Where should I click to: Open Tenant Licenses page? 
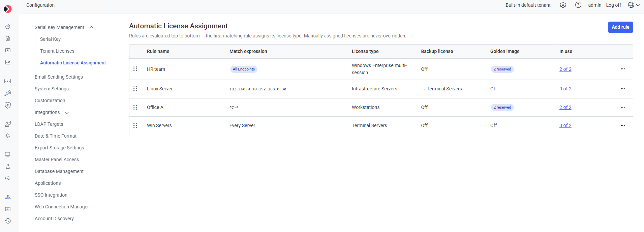point(57,51)
